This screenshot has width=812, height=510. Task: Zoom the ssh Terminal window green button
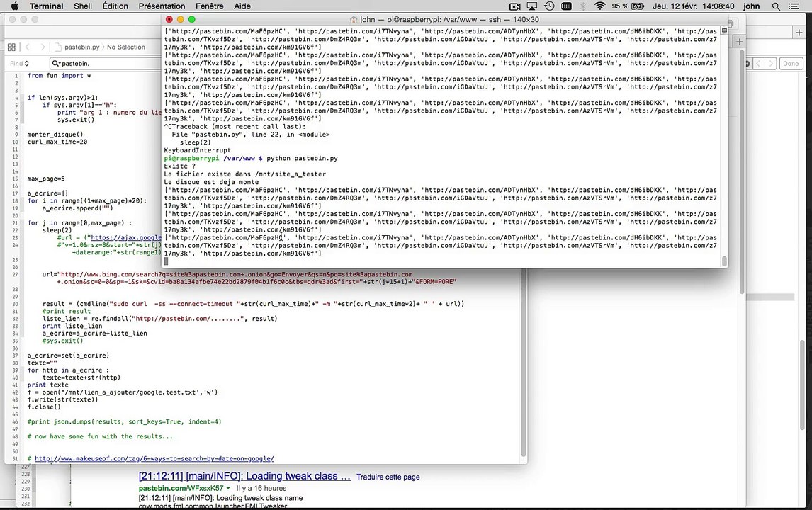[191, 19]
